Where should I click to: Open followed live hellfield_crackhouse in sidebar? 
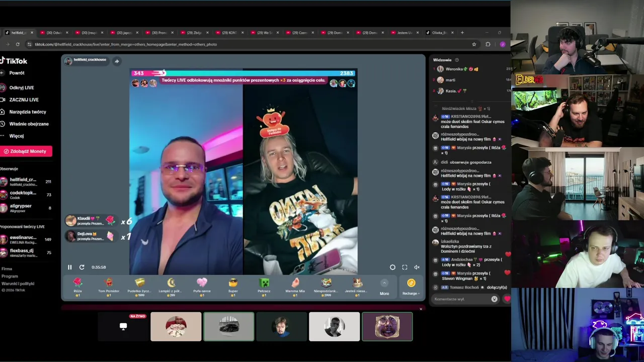(x=26, y=182)
